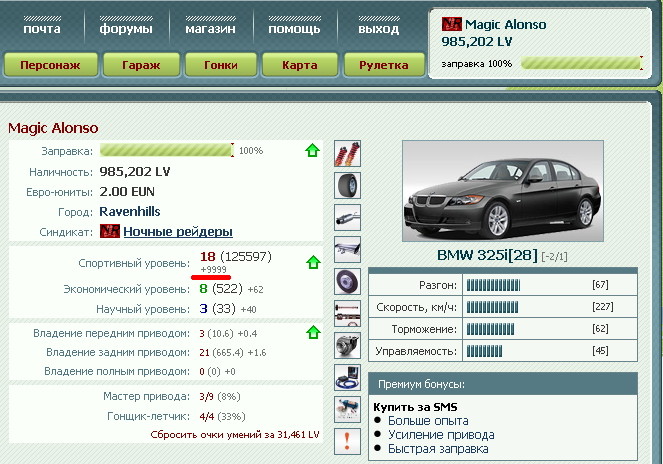Open the nitrous bottle part icon
Screen dimensions: 663x464
pyautogui.click(x=347, y=409)
